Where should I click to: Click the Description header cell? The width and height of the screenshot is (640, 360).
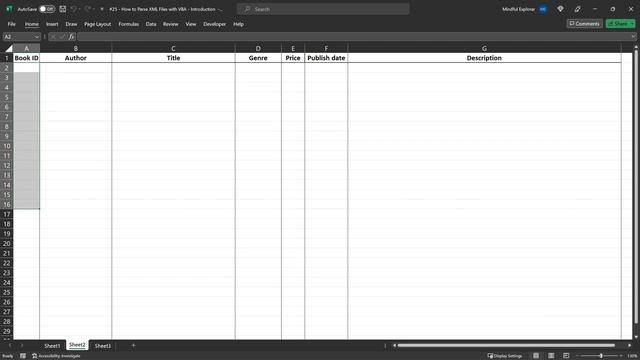484,58
